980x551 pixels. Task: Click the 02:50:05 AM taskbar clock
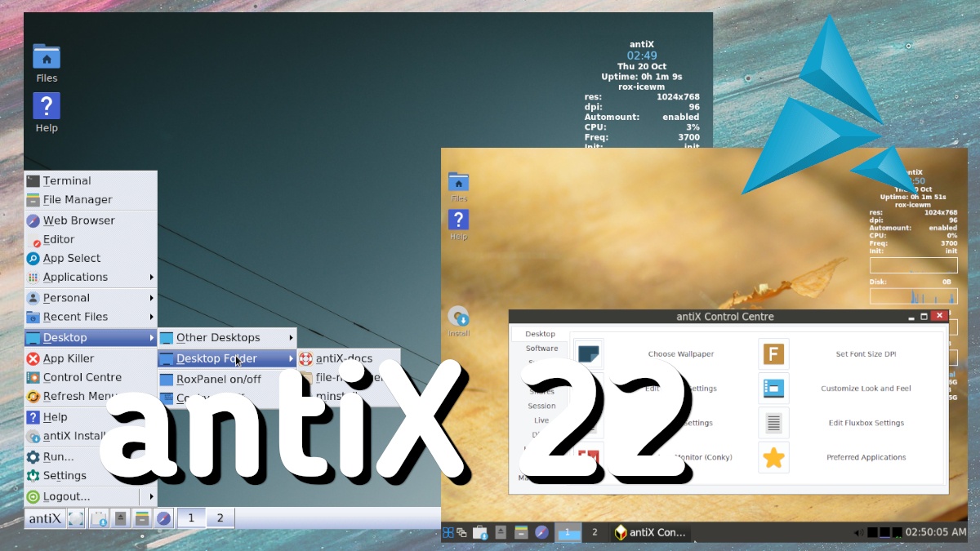click(936, 532)
